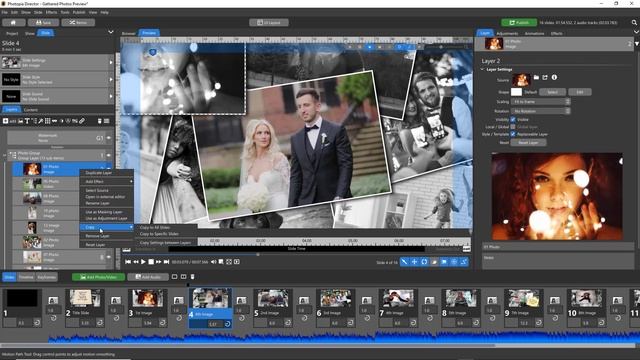
Task: Click the shape Select button
Action: click(x=552, y=92)
